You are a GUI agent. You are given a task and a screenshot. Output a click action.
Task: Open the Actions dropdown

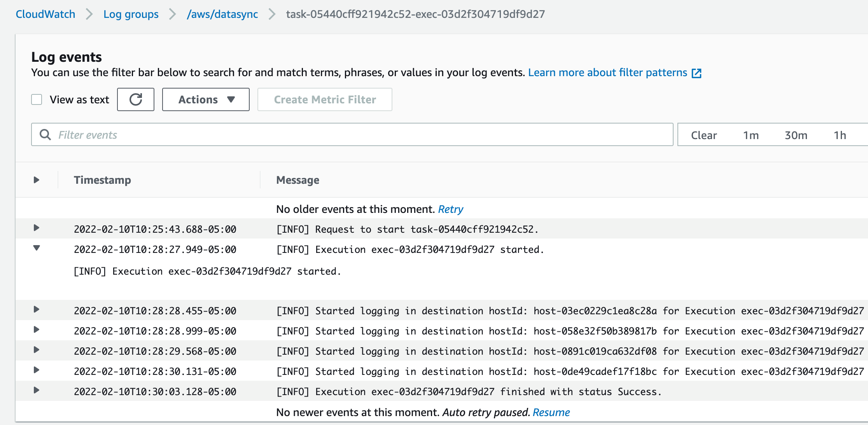pyautogui.click(x=206, y=99)
